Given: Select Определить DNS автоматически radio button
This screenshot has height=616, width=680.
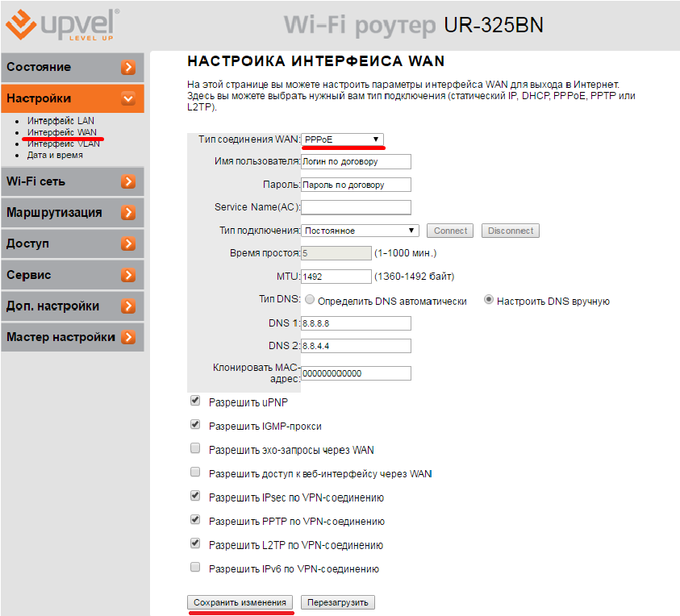Looking at the screenshot, I should [310, 301].
